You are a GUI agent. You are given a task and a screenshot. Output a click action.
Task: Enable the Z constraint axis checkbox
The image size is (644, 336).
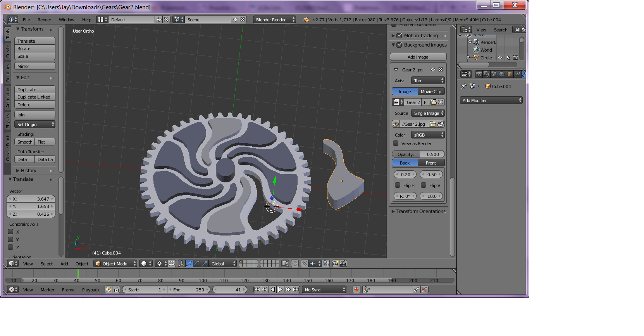pos(11,247)
